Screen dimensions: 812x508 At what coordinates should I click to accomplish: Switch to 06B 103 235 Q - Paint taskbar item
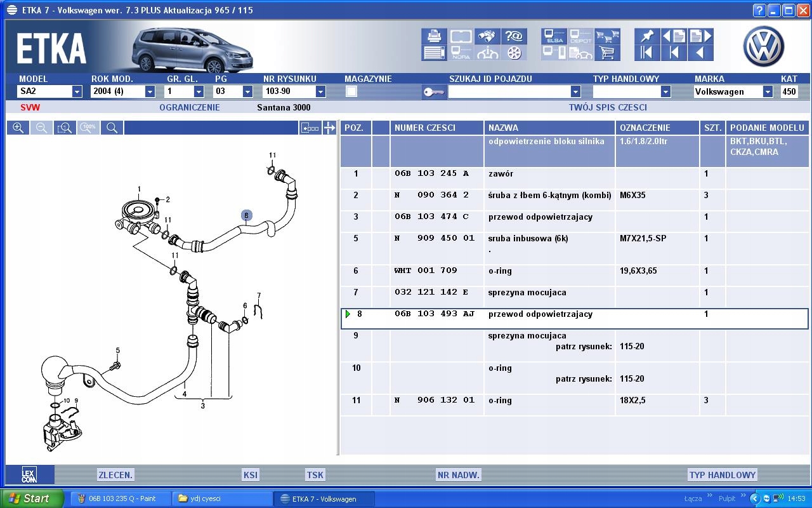[121, 498]
